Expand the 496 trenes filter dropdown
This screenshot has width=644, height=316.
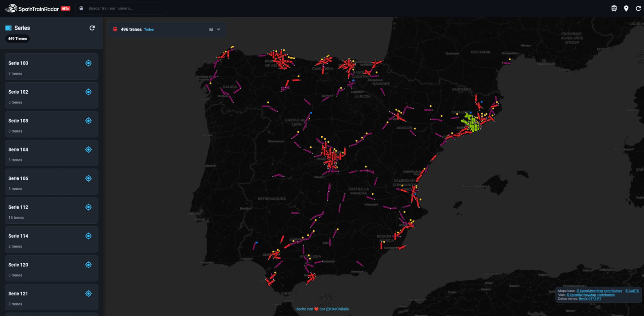(218, 30)
